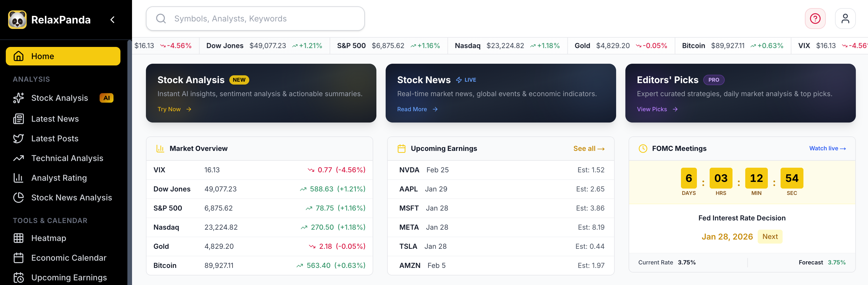The height and width of the screenshot is (285, 868).
Task: Click the Next button beside Jan 28 2026
Action: pyautogui.click(x=770, y=236)
